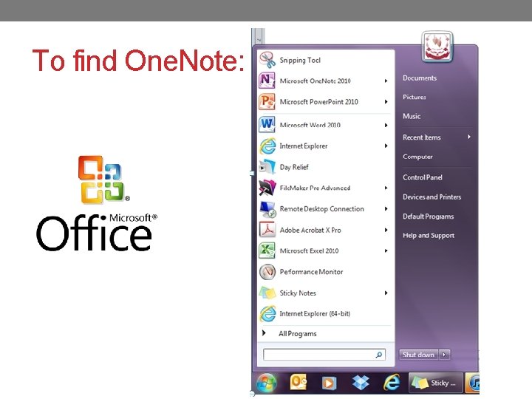Click the 'Snipping Tool' label
Viewport: 532px width, 399px height.
[x=300, y=60]
